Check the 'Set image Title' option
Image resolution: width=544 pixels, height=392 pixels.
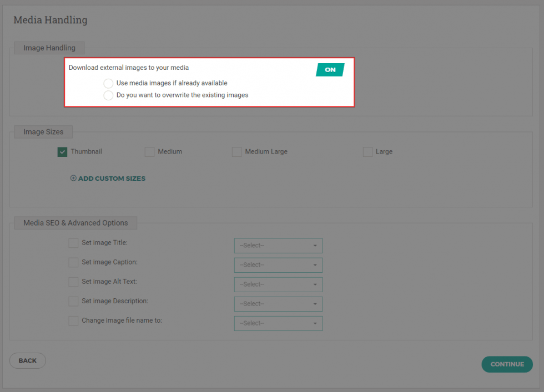(x=73, y=243)
